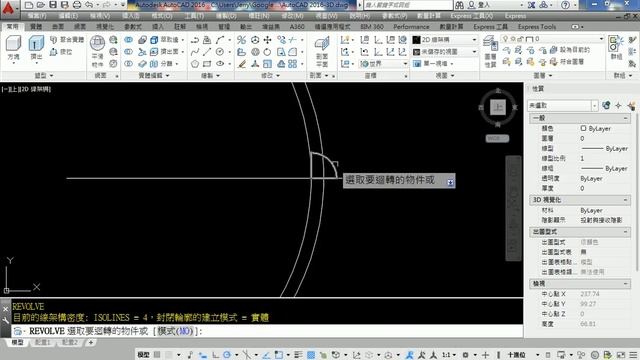Expand the 修改 panel flyout
640x360 pixels.
tap(270, 76)
